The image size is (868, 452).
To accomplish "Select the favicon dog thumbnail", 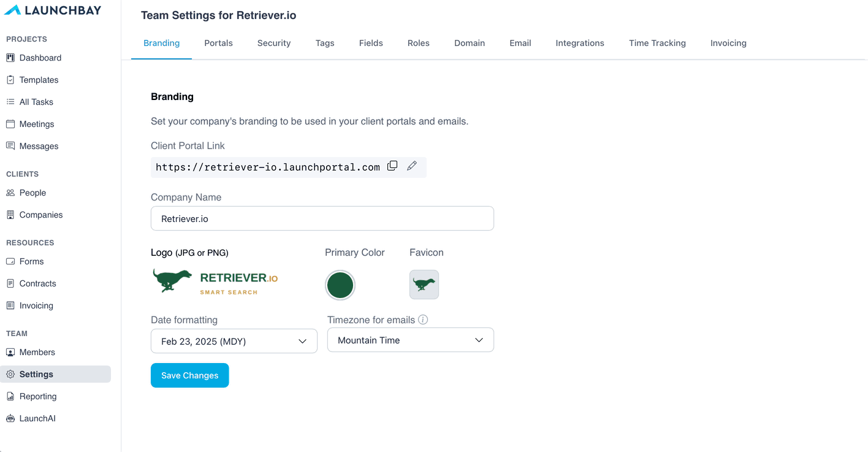I will click(x=424, y=285).
